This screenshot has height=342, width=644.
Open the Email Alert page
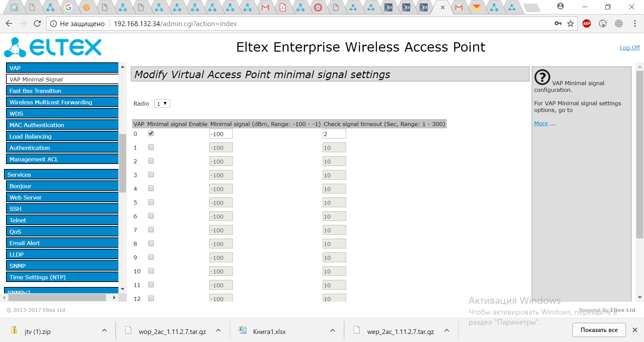click(x=62, y=243)
